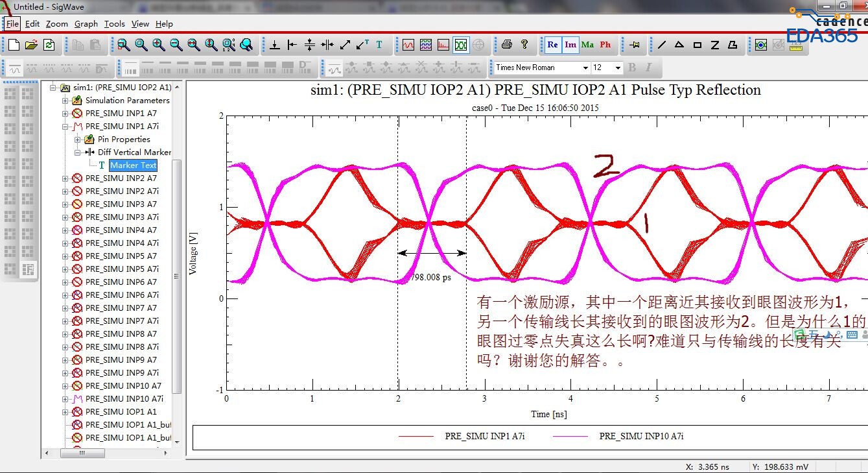Open a waveform file

31,45
